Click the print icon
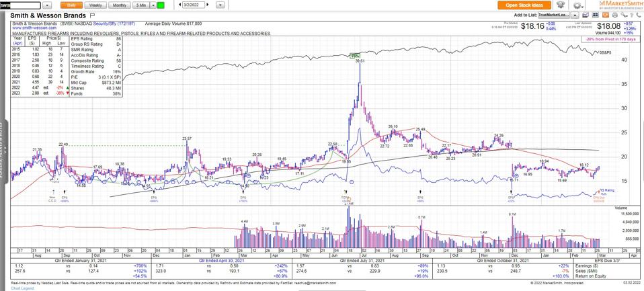Viewport: 644px width, 291px height. pyautogui.click(x=615, y=14)
